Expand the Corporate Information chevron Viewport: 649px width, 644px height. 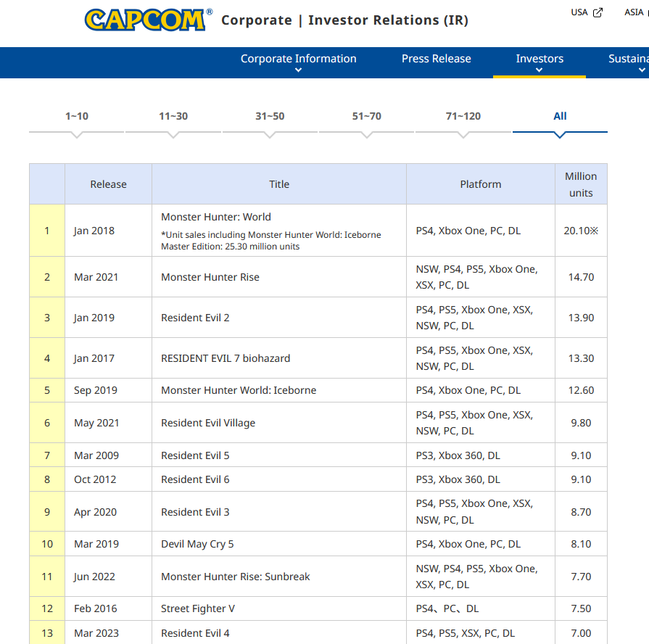(298, 70)
